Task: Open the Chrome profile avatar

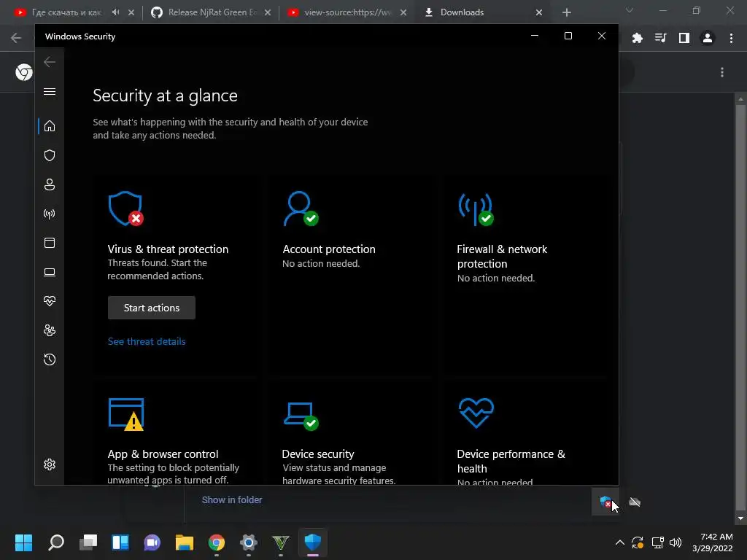Action: click(708, 38)
